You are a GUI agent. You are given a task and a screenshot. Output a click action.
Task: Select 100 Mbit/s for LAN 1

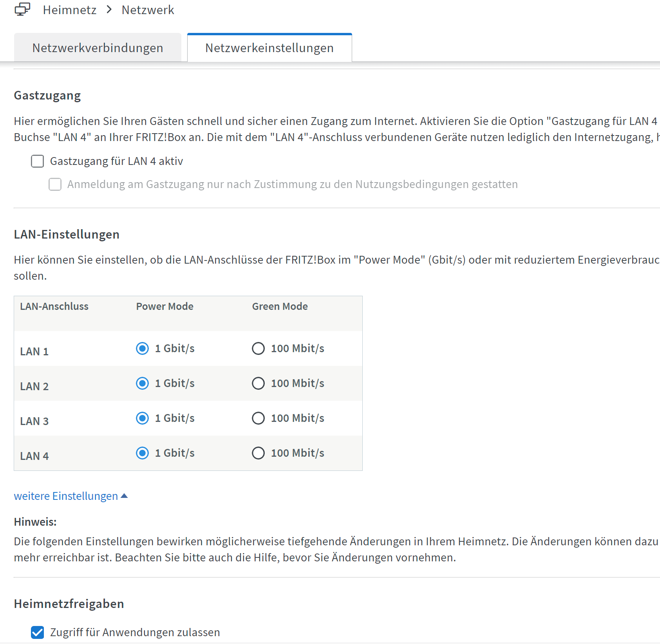point(258,348)
